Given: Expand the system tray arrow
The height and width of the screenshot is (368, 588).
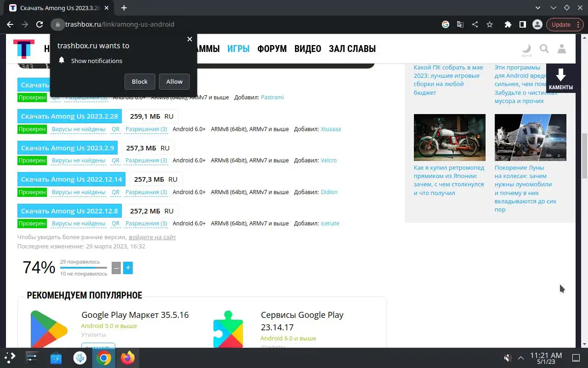Looking at the screenshot, I should tap(521, 358).
